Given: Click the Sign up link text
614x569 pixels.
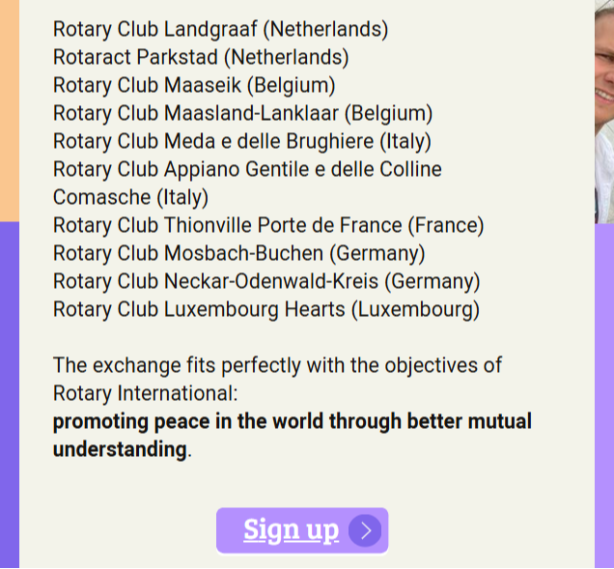Looking at the screenshot, I should click(291, 530).
